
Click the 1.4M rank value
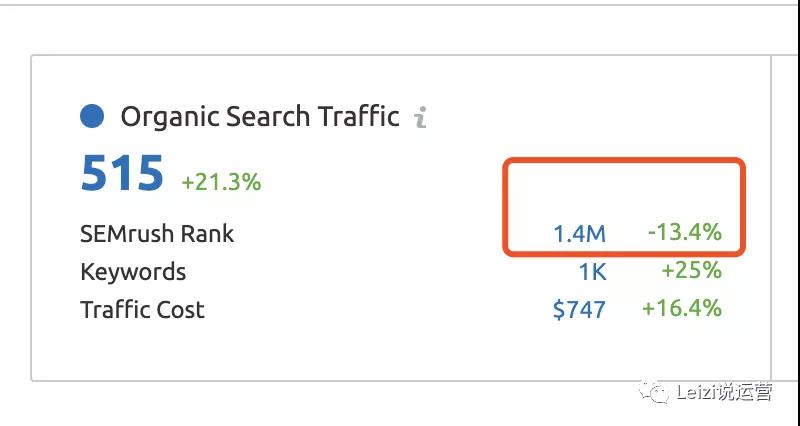click(580, 234)
